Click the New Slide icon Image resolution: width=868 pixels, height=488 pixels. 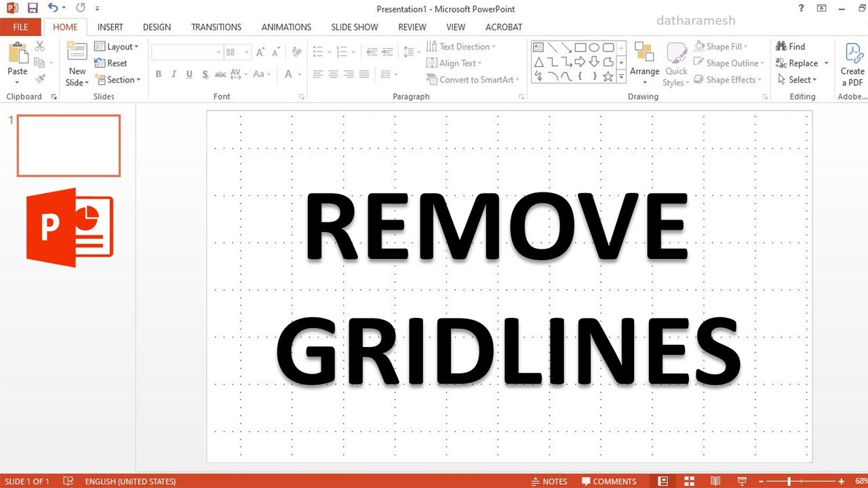(77, 52)
